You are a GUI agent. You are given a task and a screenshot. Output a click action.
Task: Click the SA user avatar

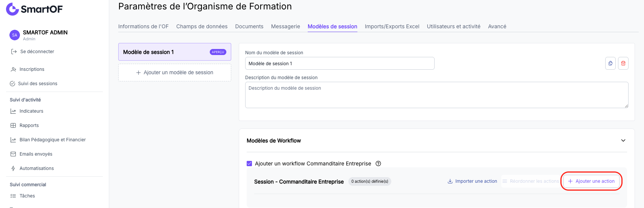(x=14, y=35)
